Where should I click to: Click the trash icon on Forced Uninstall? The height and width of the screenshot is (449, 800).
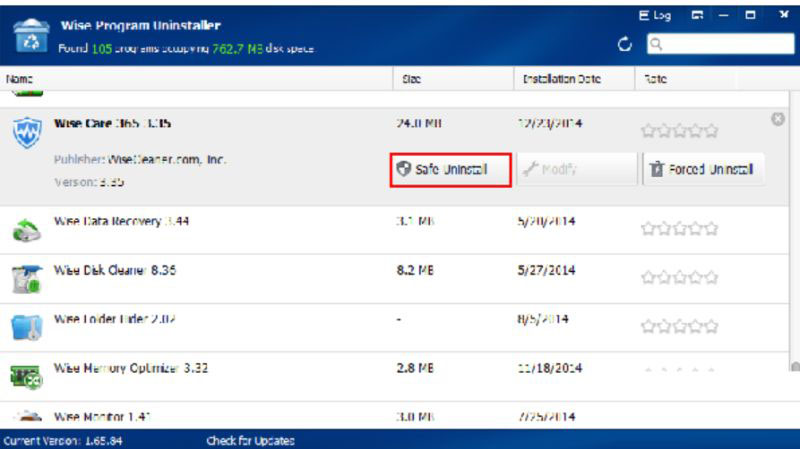(657, 169)
